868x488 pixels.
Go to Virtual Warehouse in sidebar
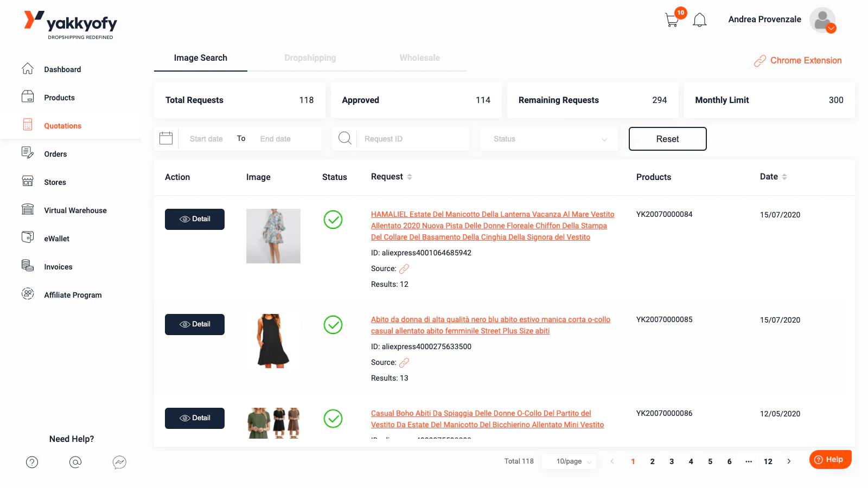tap(75, 210)
